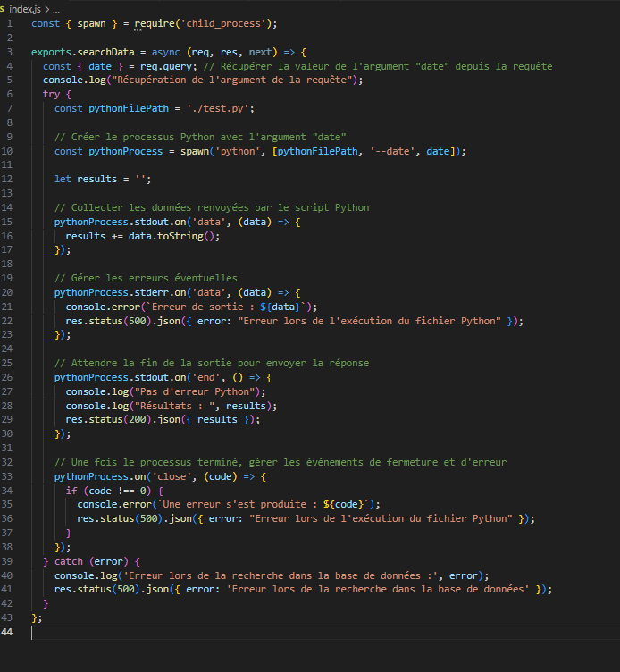
Task: Click line number 12 in the gutter
Action: point(9,179)
